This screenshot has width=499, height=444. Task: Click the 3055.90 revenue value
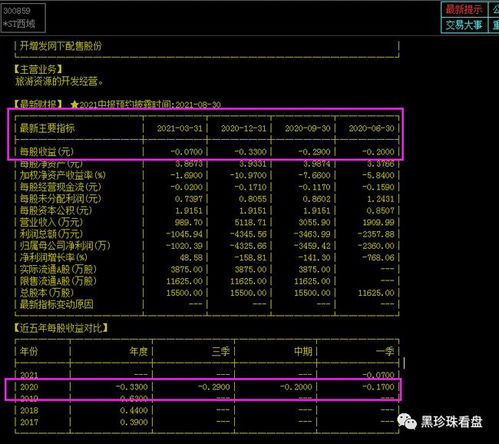click(x=315, y=223)
